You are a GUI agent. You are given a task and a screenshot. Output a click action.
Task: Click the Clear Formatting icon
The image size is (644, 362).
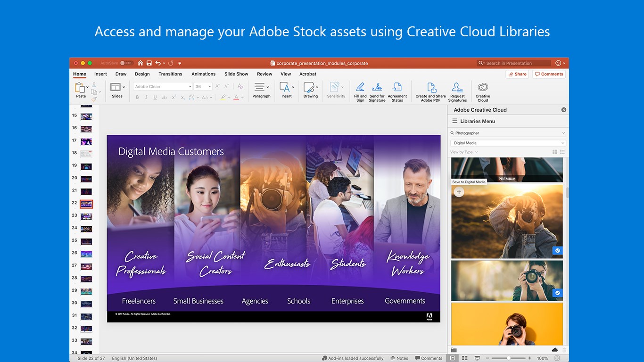(240, 86)
